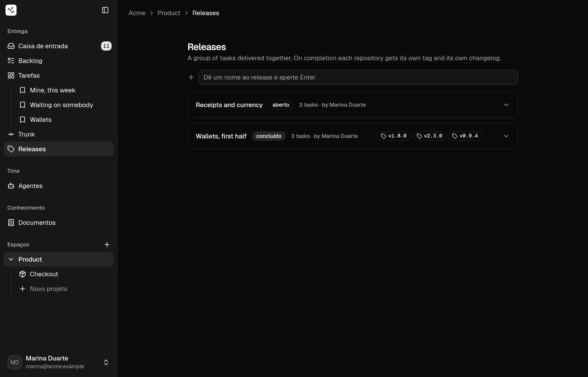Add a new space with Espaços plus

click(x=107, y=245)
